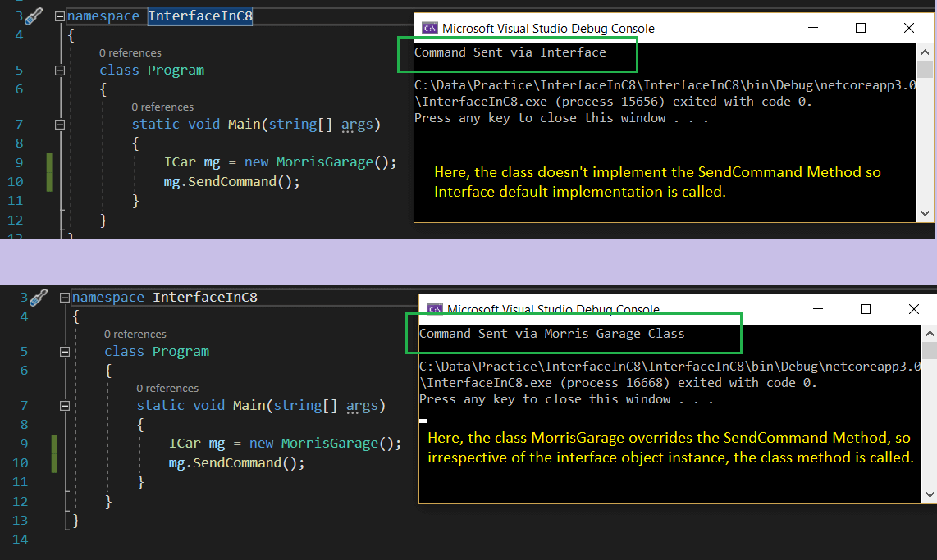Click the bottom Debug Console app icon
This screenshot has height=560, width=937.
(x=434, y=308)
